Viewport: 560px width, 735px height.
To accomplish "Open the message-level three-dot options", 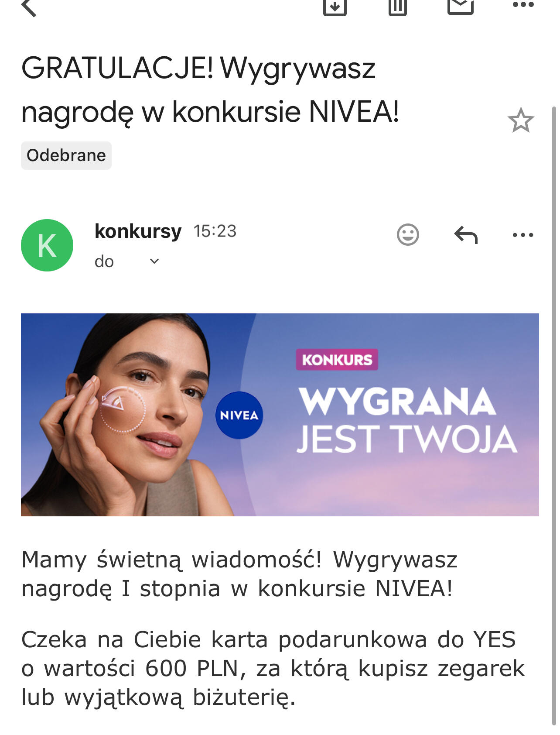I will (x=523, y=235).
